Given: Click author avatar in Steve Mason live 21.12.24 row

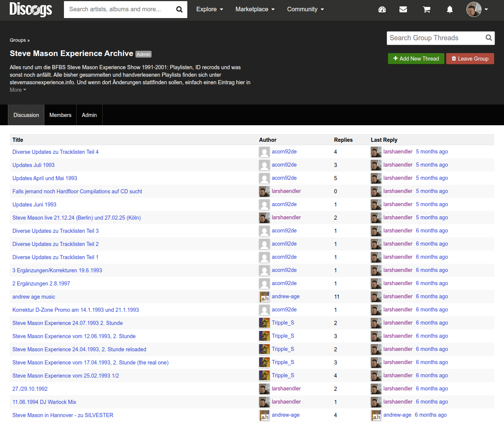Looking at the screenshot, I should [x=264, y=218].
